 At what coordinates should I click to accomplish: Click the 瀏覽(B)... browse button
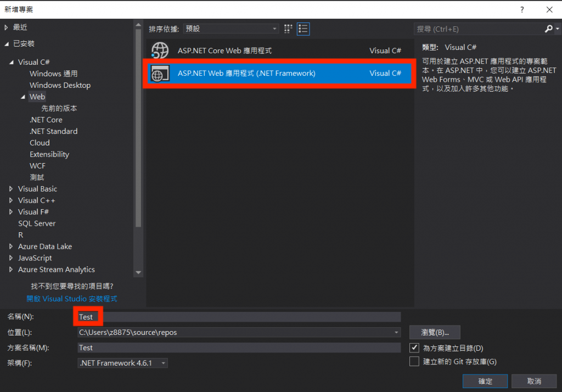pyautogui.click(x=435, y=332)
